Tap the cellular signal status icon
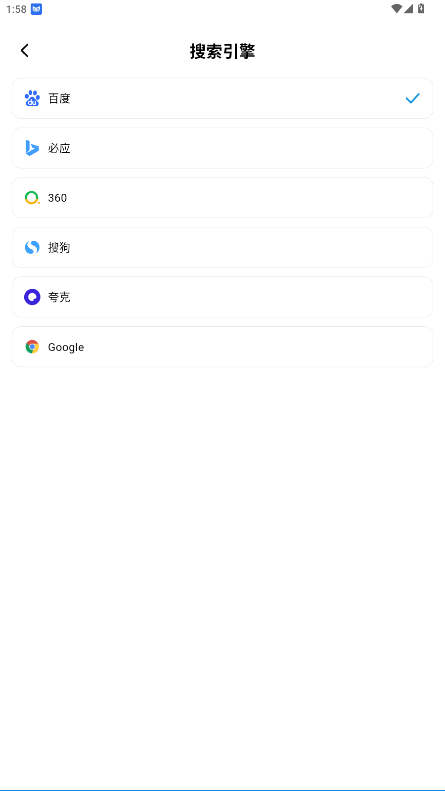This screenshot has width=445, height=791. 409,9
